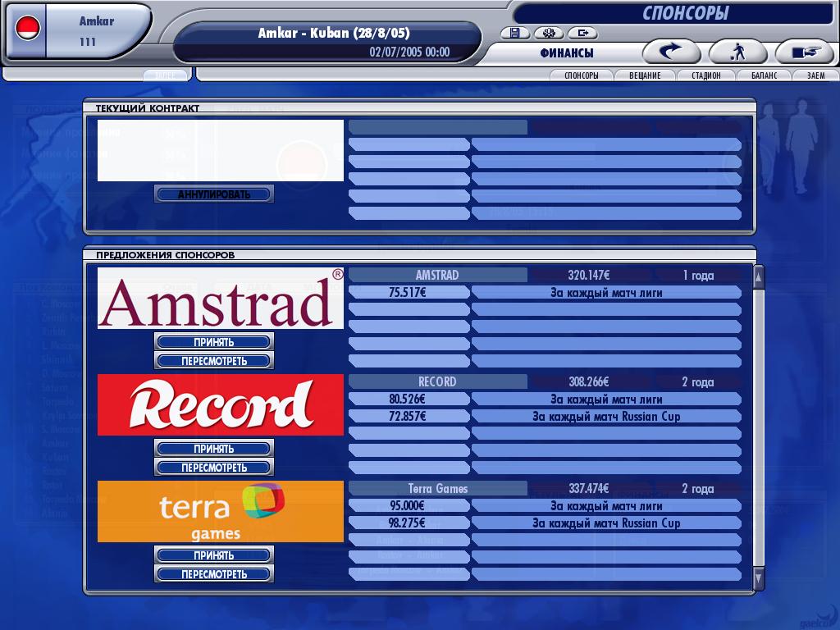Image resolution: width=840 pixels, height=630 pixels.
Task: Click the Amkar - Kuban next match banner
Action: (x=334, y=33)
